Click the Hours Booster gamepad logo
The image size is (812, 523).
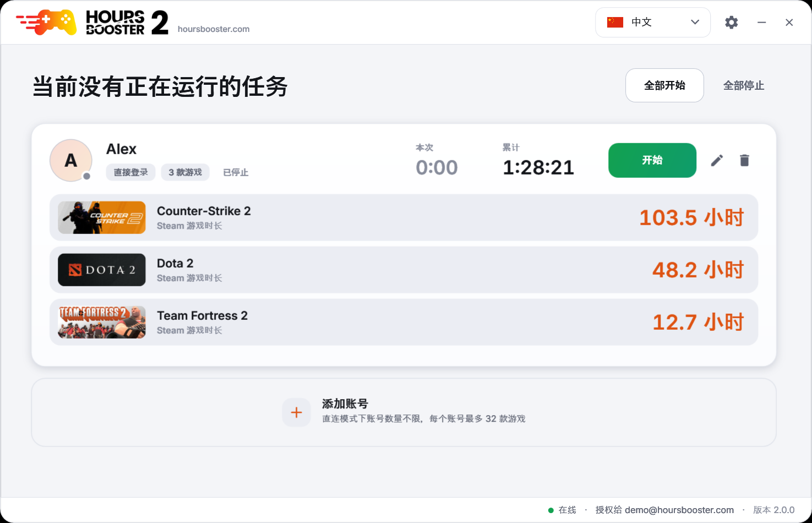point(46,22)
